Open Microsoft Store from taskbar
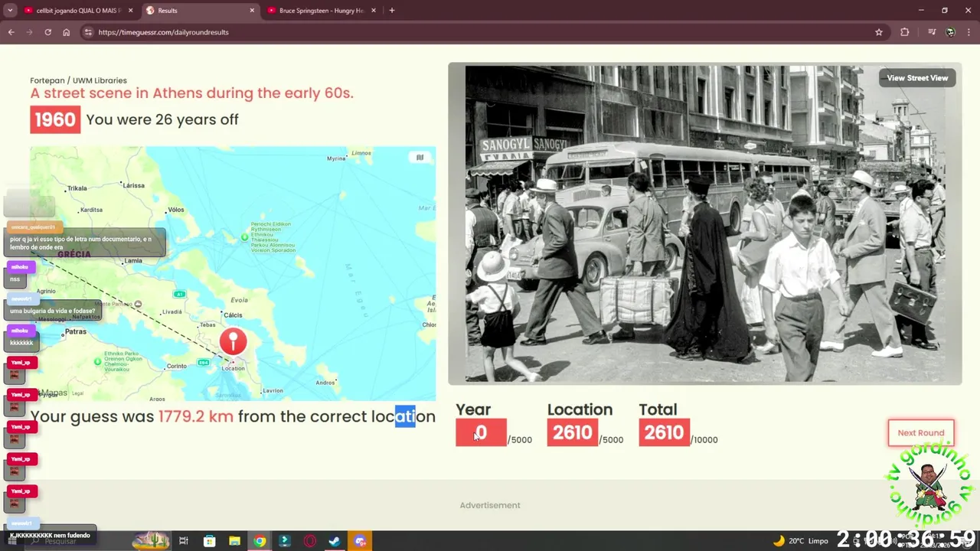 tap(209, 541)
